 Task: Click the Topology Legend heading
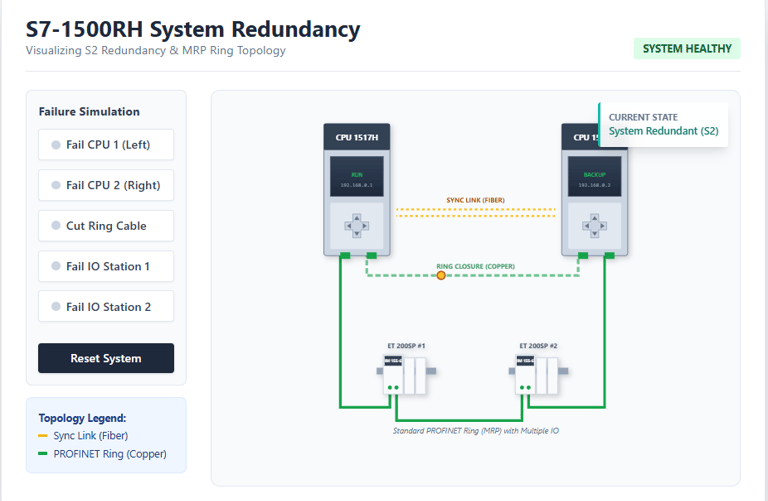tap(82, 418)
